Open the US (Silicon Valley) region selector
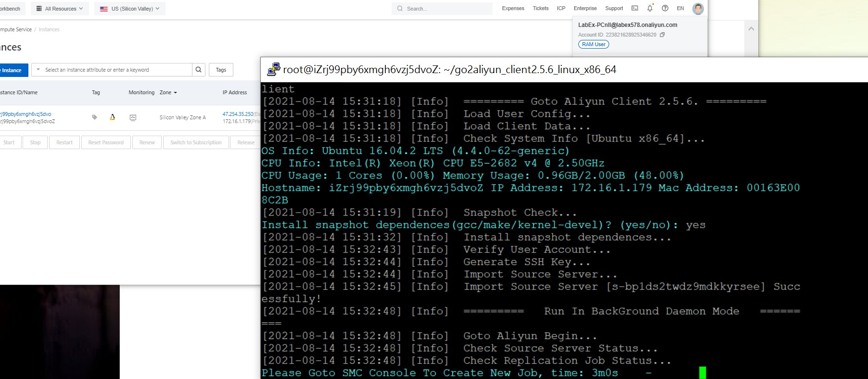Viewport: 868px width, 379px height. coord(130,9)
